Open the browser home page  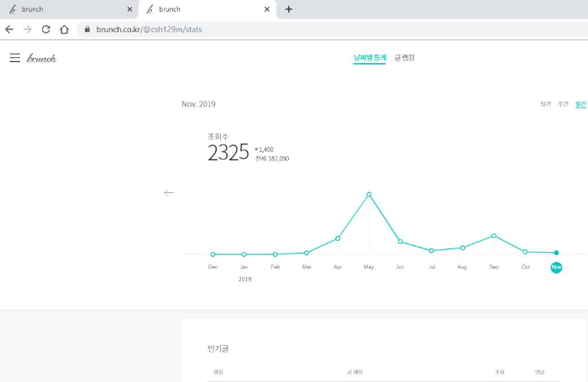(64, 29)
